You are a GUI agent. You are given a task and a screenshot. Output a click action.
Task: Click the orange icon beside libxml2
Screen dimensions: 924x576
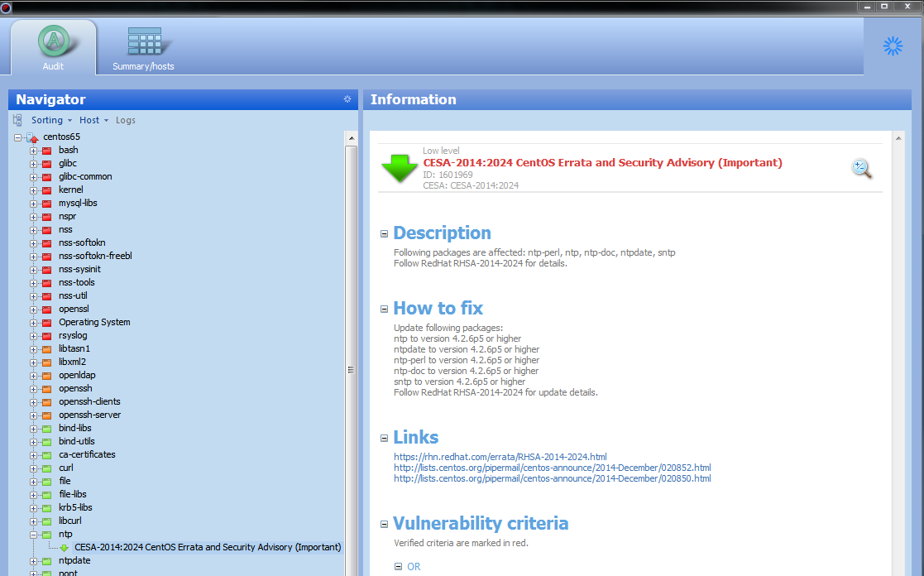coord(46,362)
